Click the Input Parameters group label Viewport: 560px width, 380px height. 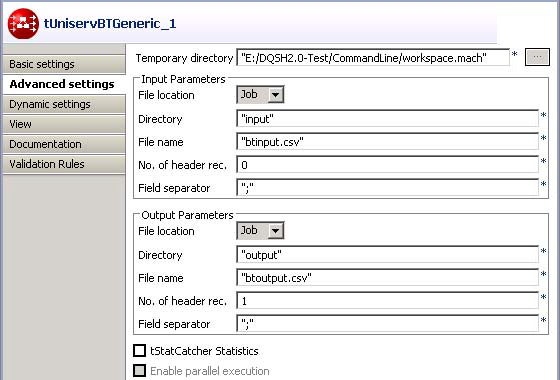tap(183, 79)
